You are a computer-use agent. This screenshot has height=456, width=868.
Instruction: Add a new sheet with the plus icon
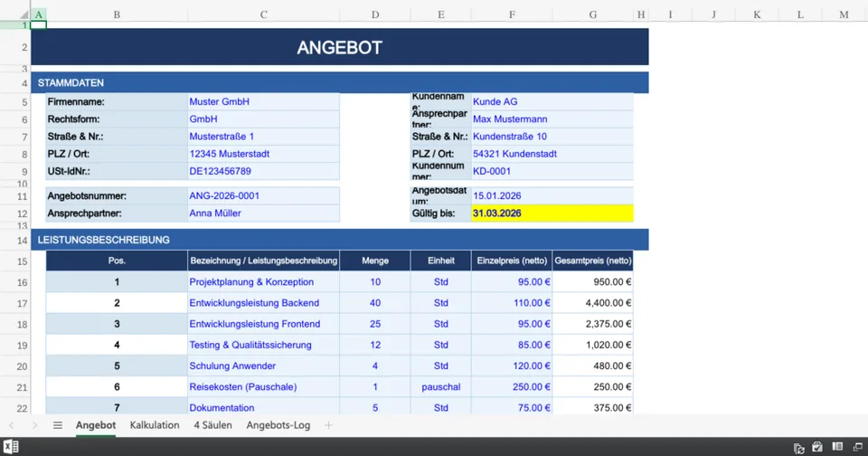click(328, 425)
